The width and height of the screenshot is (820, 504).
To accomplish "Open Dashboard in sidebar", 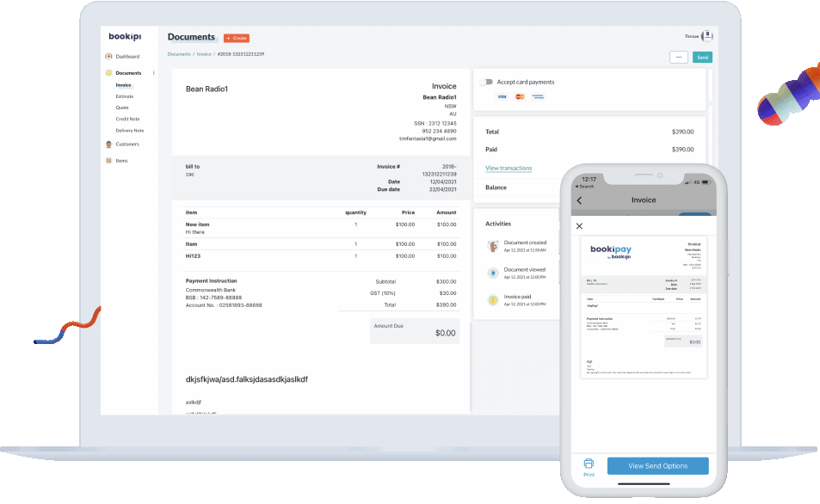I will pyautogui.click(x=127, y=57).
